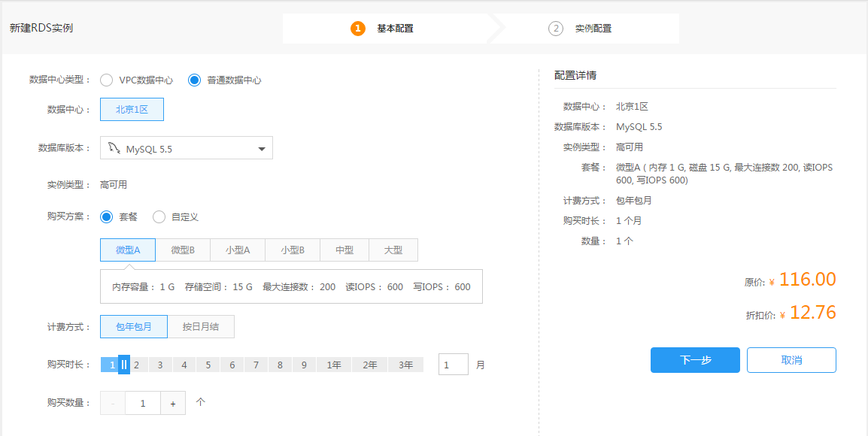Click the MySQL dolphin icon
Viewport: 868px width, 436px height.
click(x=114, y=148)
